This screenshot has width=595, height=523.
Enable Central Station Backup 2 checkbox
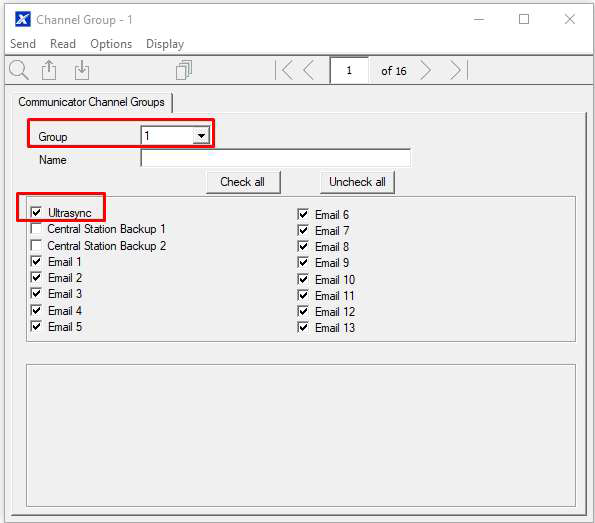tap(36, 245)
